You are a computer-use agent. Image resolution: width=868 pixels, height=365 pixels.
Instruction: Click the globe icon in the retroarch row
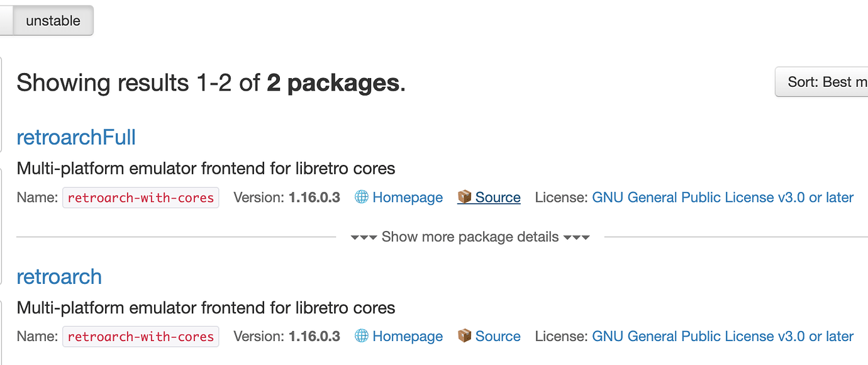(x=362, y=336)
